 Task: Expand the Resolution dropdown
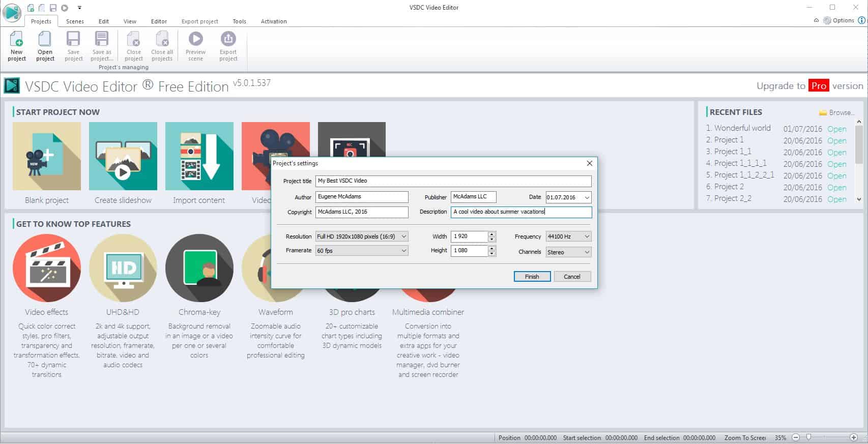(403, 236)
